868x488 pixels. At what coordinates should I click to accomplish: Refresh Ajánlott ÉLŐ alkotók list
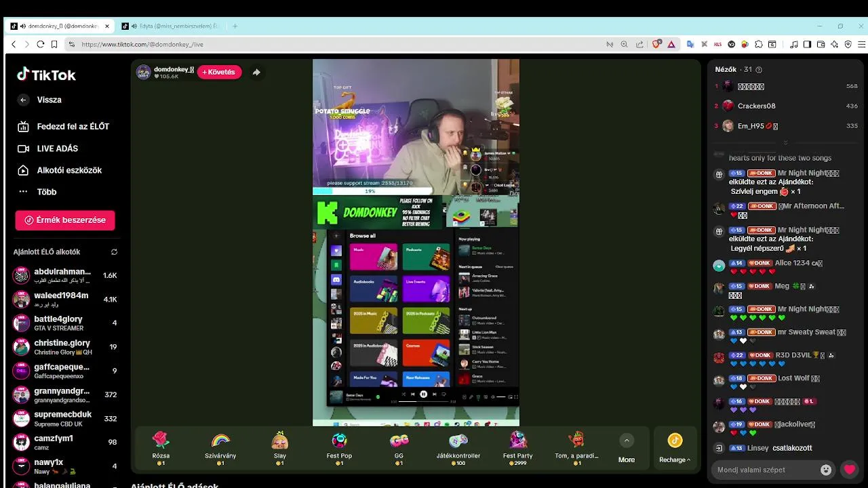click(x=114, y=252)
